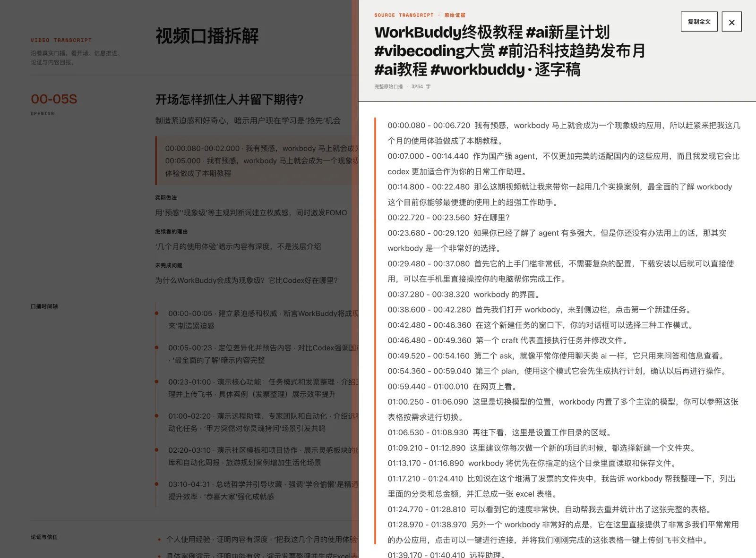Viewport: 756px width, 558px height.
Task: Click the 论证与信任 sidebar label
Action: point(44,537)
